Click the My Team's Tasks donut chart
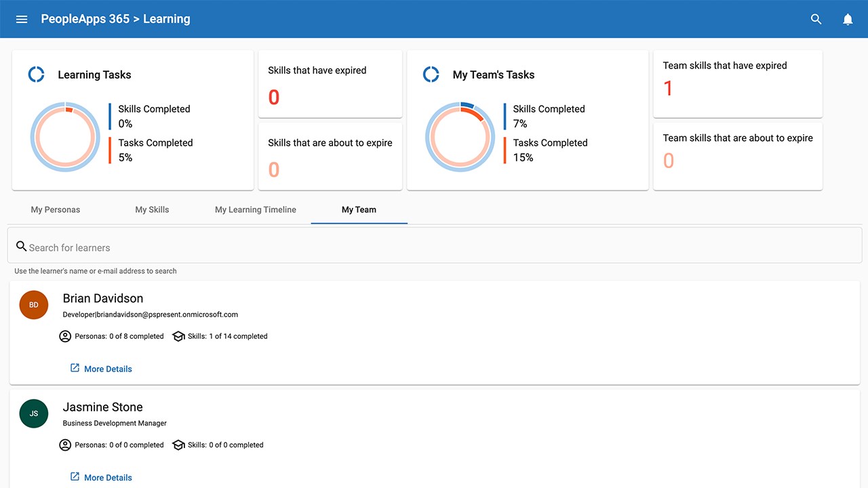868x488 pixels. coord(460,137)
